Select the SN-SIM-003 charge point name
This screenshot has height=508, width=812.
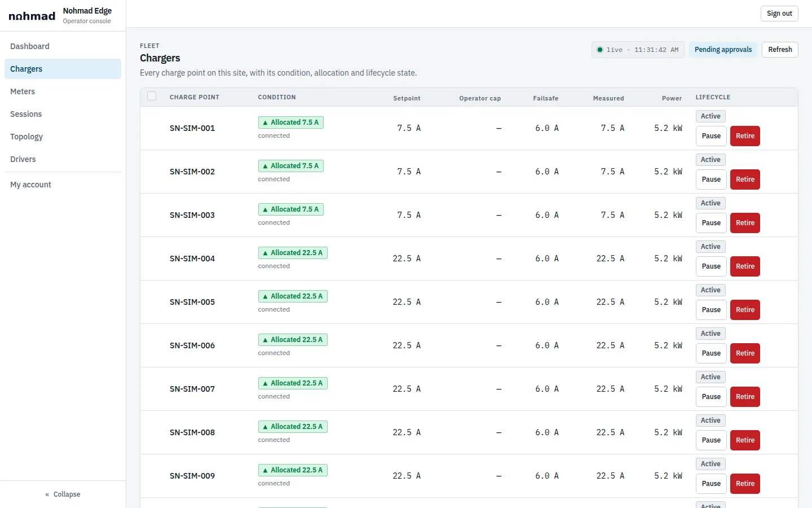(x=192, y=215)
